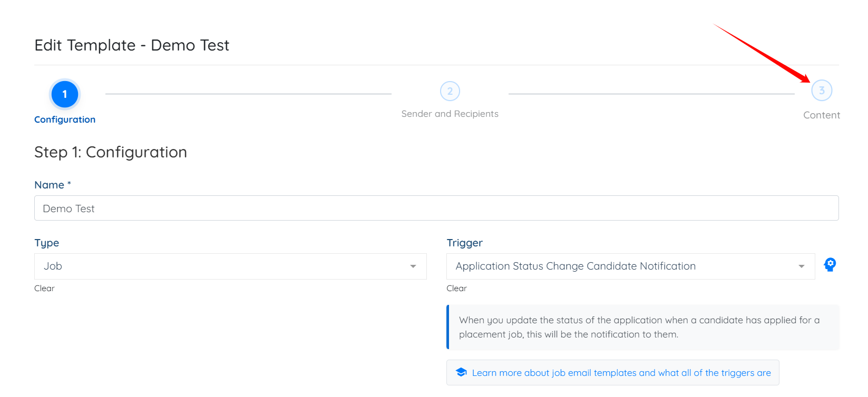The width and height of the screenshot is (868, 397).
Task: Open the trigger help head-gear icon
Action: 830,264
